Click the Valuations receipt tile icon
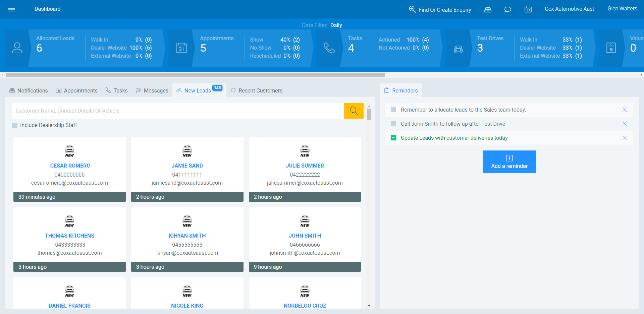 click(611, 48)
